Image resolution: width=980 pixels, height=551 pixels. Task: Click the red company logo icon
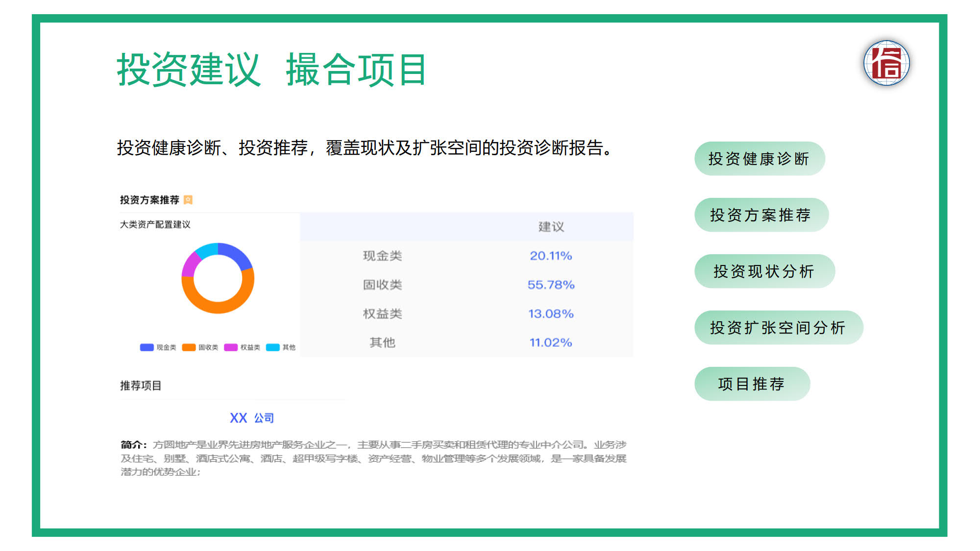(x=886, y=63)
